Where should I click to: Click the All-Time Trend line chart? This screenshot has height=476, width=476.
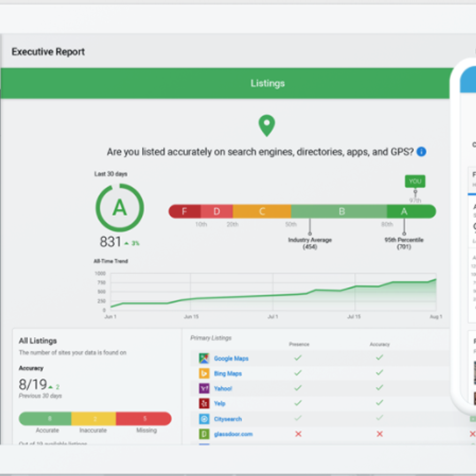(x=273, y=292)
